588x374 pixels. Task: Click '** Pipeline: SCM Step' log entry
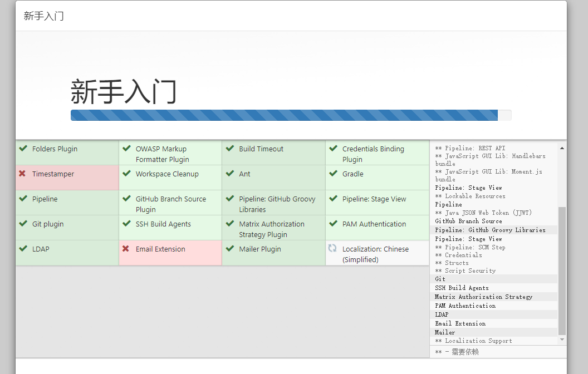point(470,247)
